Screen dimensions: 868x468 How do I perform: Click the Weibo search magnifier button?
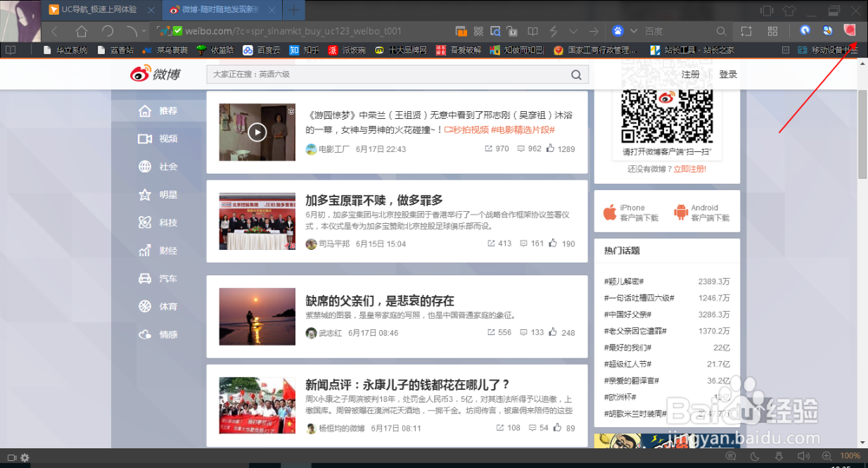click(576, 75)
